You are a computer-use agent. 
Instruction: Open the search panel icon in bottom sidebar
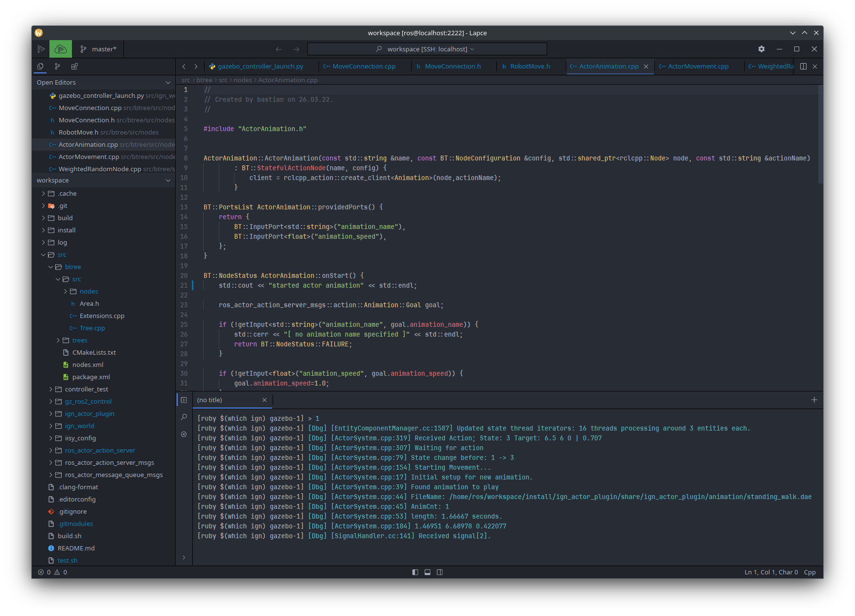(184, 417)
